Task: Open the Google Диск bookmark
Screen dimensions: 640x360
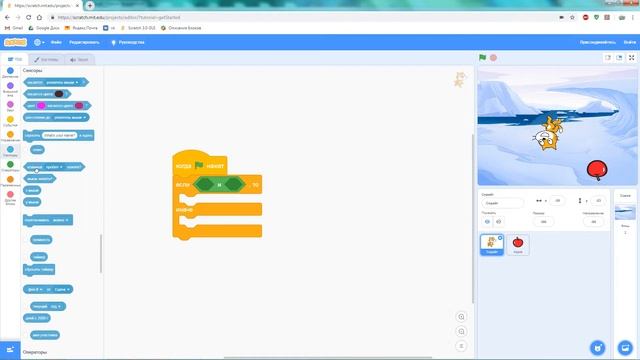Action: pos(44,28)
